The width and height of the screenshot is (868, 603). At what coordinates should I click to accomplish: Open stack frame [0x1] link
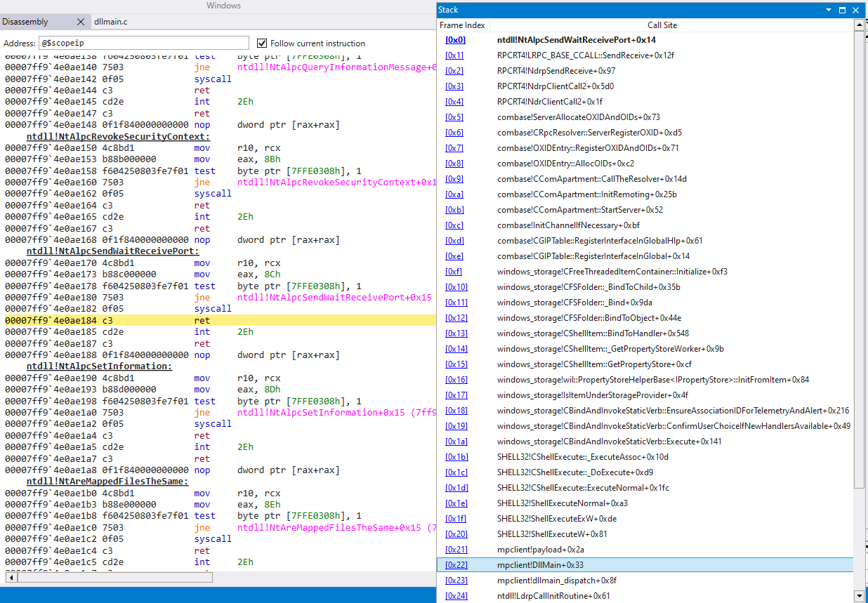(x=454, y=55)
